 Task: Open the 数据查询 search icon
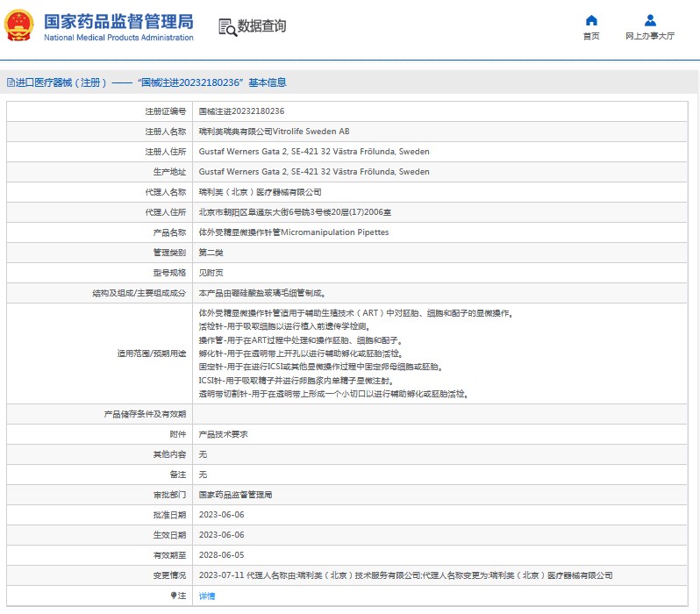pos(227,27)
